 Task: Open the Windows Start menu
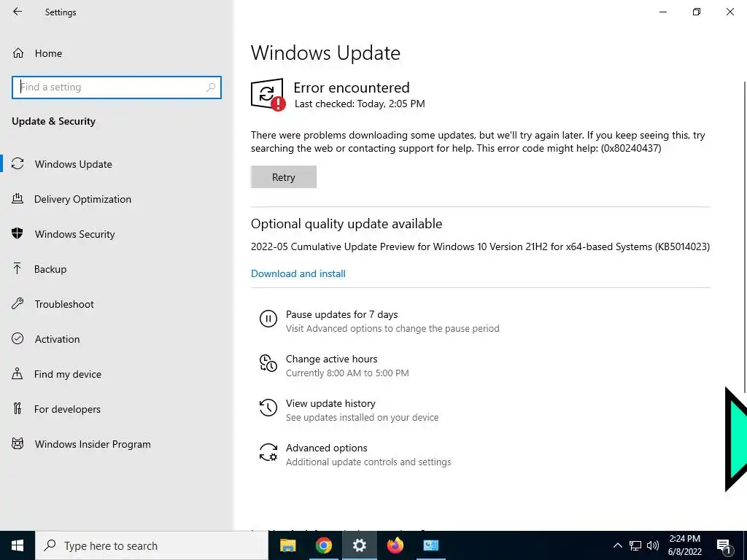click(x=18, y=545)
